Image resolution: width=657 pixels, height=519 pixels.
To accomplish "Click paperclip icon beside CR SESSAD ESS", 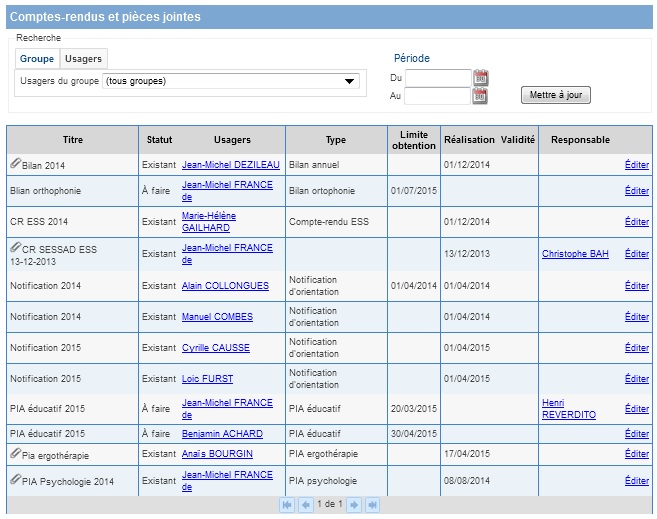I will tap(15, 247).
